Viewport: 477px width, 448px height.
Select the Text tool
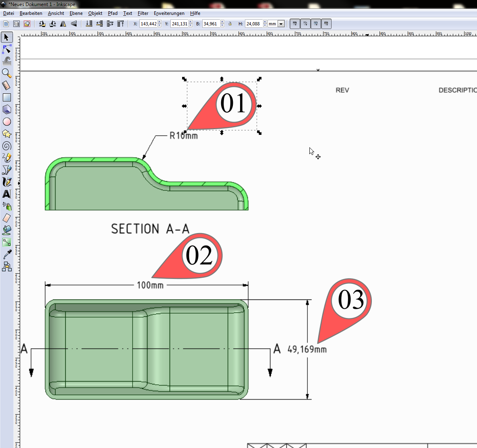pos(6,194)
